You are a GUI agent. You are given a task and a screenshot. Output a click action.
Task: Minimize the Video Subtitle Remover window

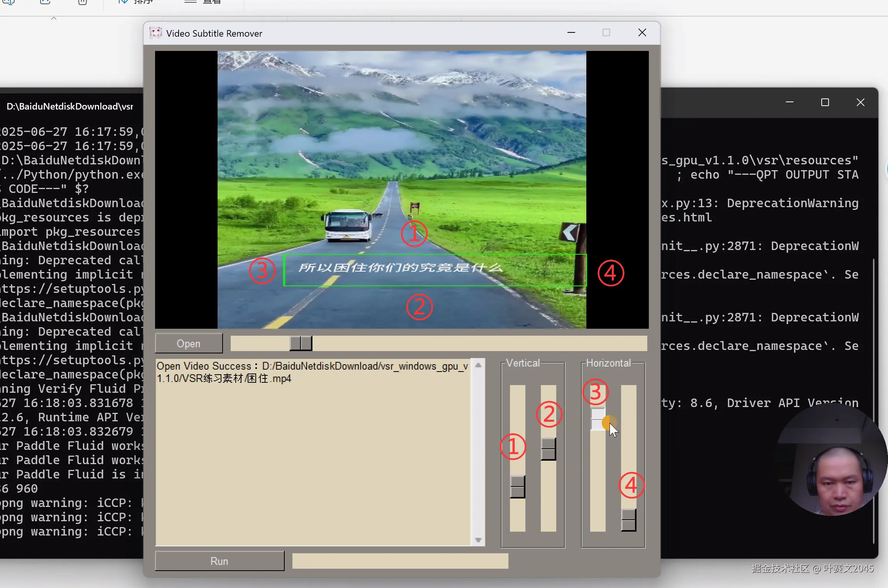pos(571,33)
